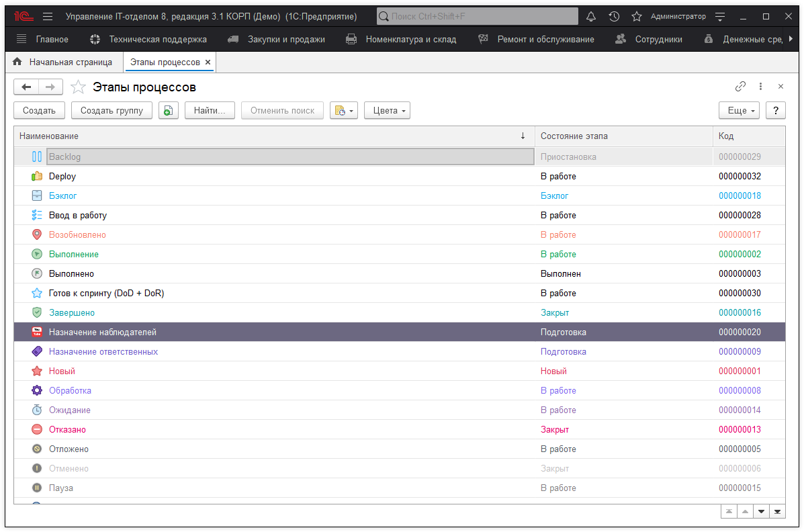Open the main menu hamburger icon
Image resolution: width=804 pixels, height=532 pixels.
(47, 16)
